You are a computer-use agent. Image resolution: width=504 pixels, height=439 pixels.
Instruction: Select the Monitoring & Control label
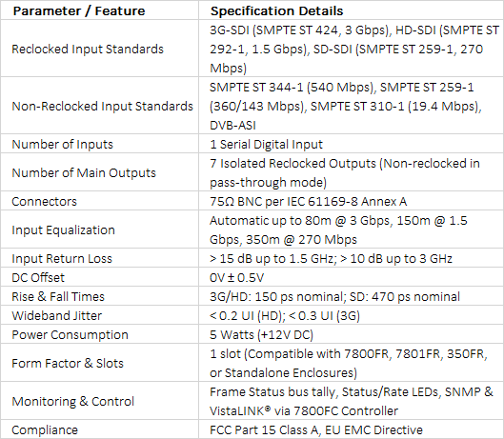pyautogui.click(x=72, y=401)
